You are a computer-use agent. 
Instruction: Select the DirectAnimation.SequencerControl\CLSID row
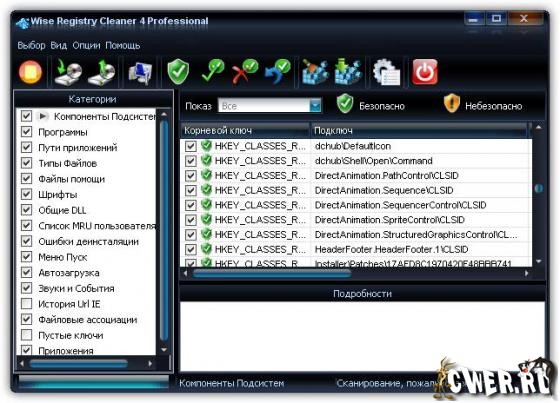point(356,205)
